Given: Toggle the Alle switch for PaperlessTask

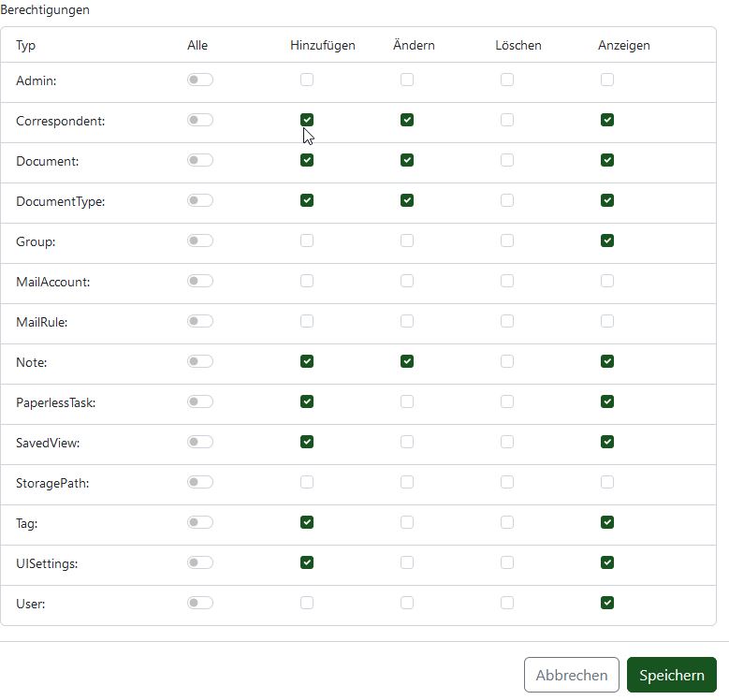Looking at the screenshot, I should pos(200,401).
